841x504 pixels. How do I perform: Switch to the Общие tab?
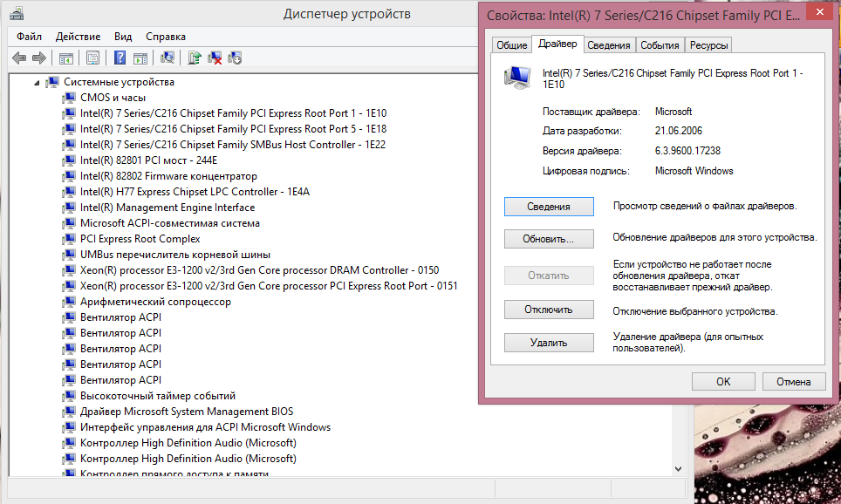(x=512, y=45)
